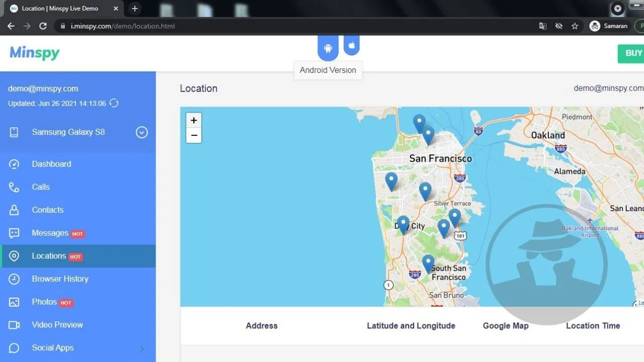Reload the Minspy page

43,26
